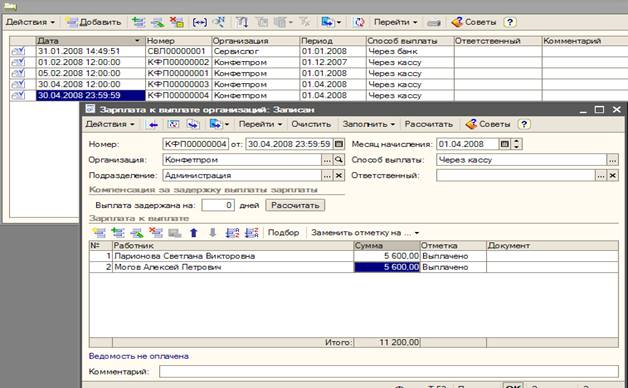The image size is (628, 388).
Task: Click the Комментарий input field
Action: tap(388, 372)
